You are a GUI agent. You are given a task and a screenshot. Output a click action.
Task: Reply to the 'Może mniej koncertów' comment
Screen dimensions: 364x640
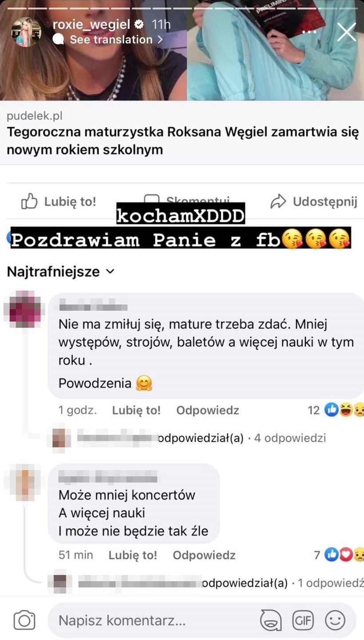click(204, 555)
